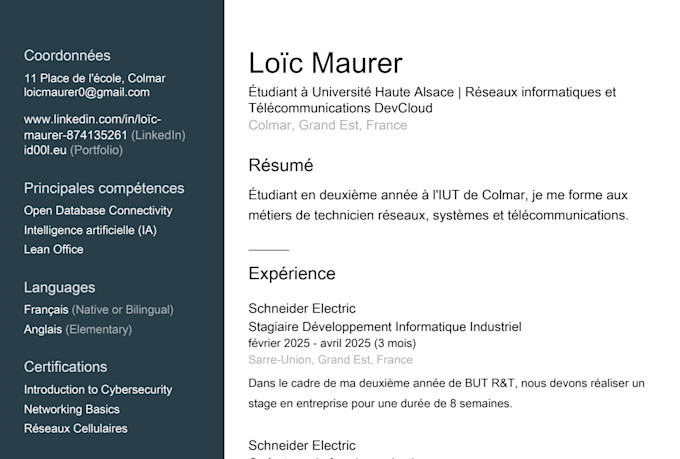Screen dimensions: 680x459
Task: Select the Stagiaire Développement Informatique Industriel title
Action: pos(385,327)
